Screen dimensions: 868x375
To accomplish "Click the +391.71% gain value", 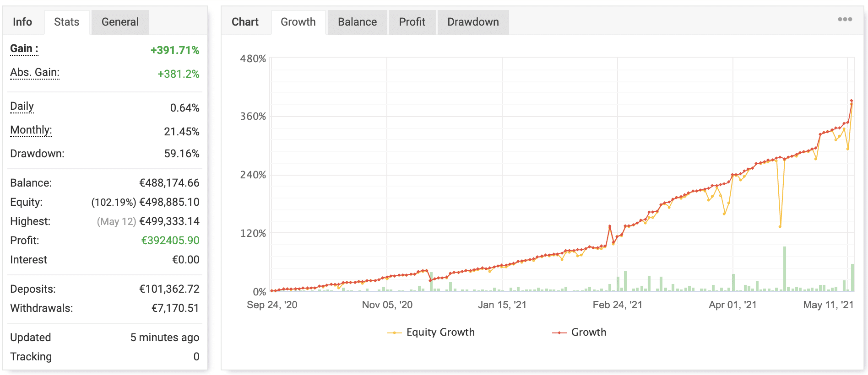I will [x=175, y=50].
